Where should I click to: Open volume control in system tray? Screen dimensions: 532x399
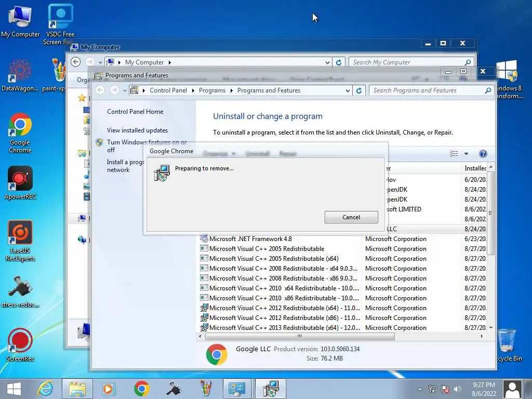point(457,389)
